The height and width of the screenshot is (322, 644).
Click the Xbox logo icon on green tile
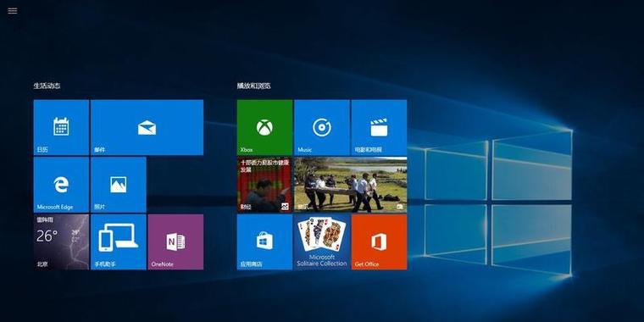264,127
